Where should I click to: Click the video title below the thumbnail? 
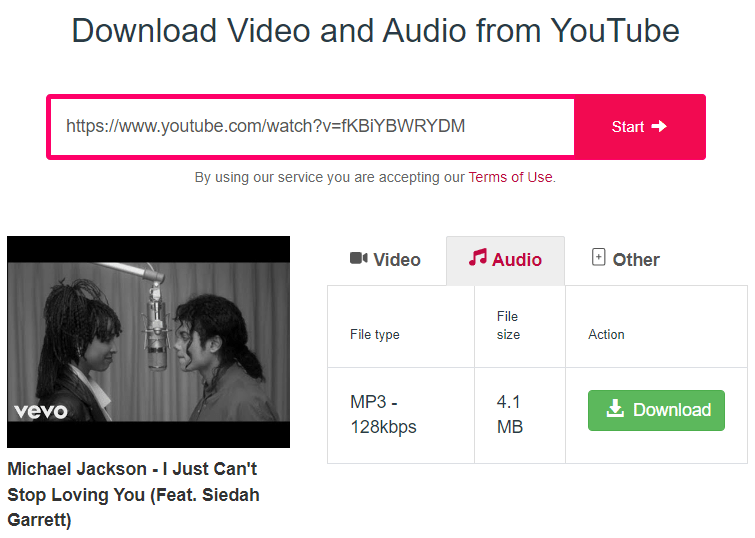133,494
